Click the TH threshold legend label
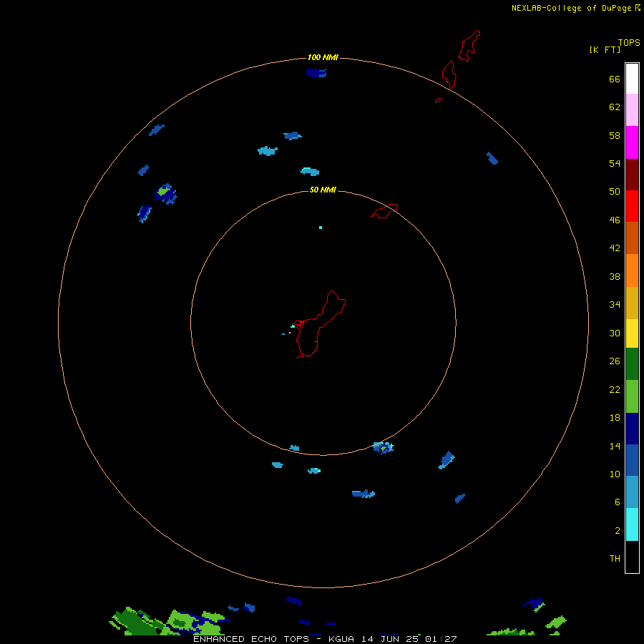The width and height of the screenshot is (644, 644). point(615,558)
